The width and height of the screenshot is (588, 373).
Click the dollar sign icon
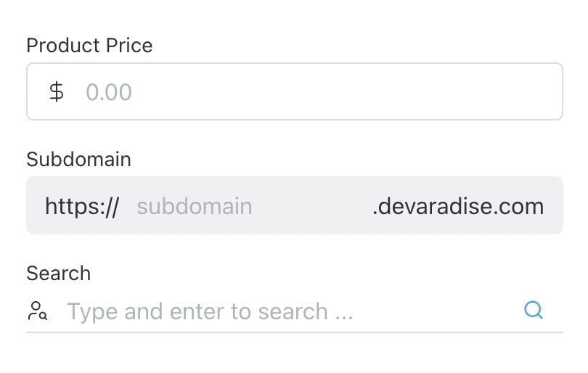click(x=56, y=92)
